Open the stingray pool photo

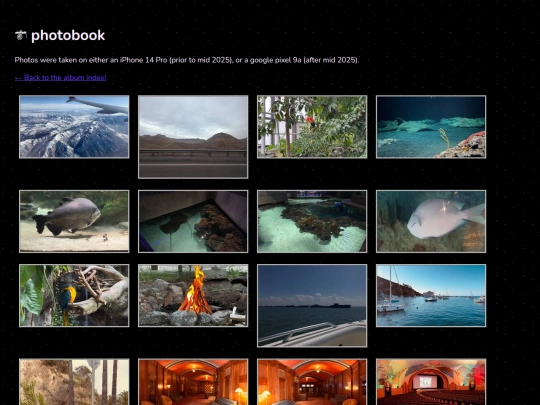coord(193,221)
